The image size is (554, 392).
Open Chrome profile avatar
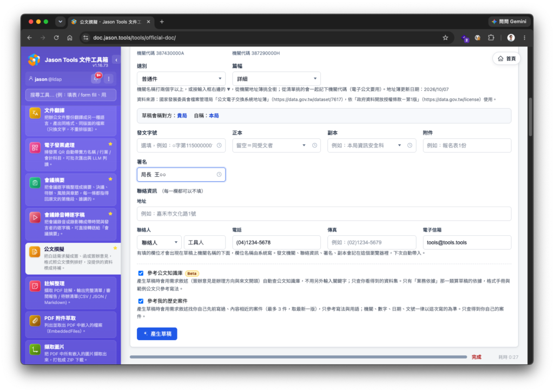click(x=511, y=38)
